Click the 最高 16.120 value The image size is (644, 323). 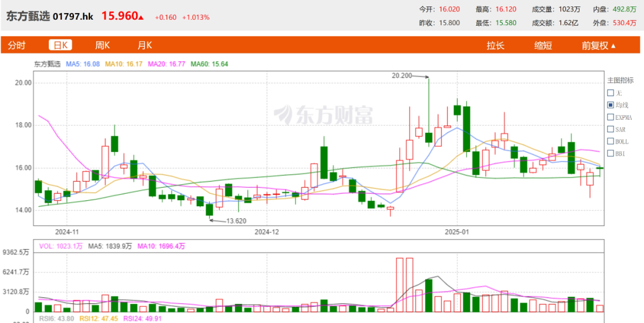[506, 9]
